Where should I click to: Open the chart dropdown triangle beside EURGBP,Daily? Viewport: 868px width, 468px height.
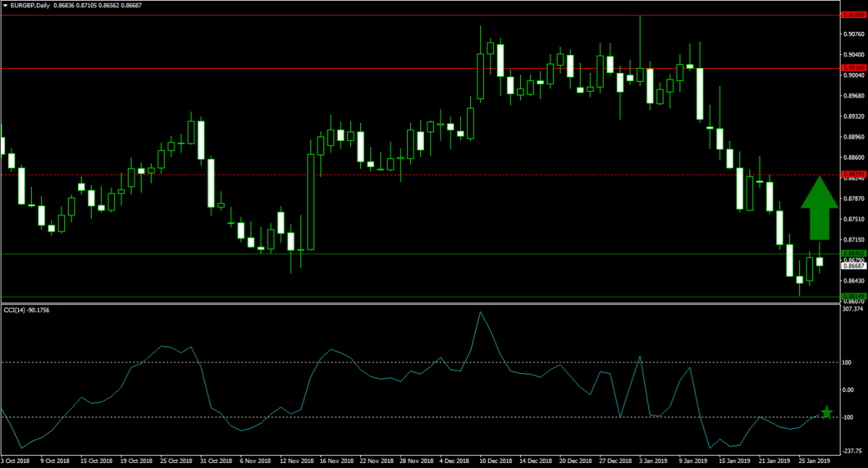coord(5,5)
